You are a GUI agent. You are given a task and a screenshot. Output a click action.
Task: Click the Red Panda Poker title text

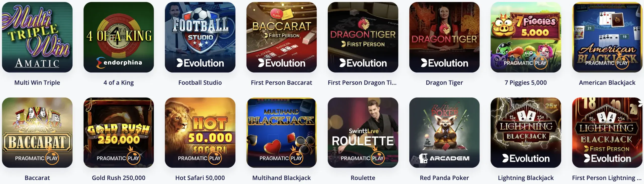click(444, 178)
